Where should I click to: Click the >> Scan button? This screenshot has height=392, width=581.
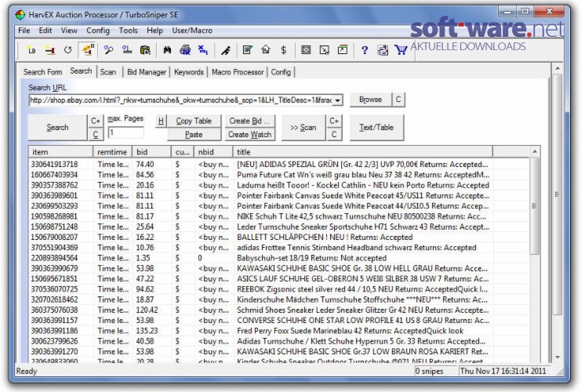303,128
